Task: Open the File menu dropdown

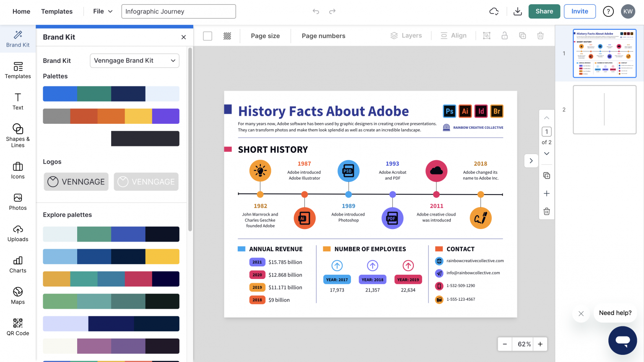Action: 102,11
